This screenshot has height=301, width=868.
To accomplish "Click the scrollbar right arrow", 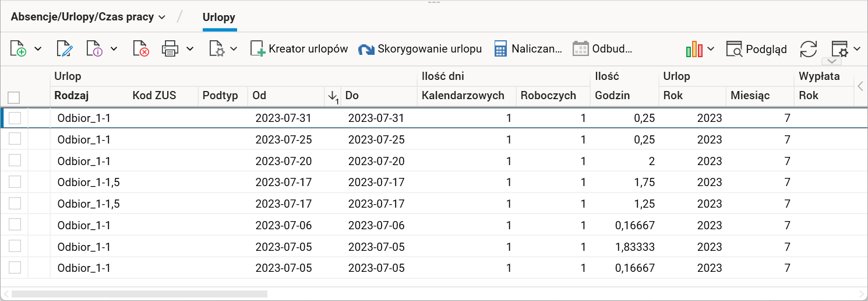I will (862, 294).
